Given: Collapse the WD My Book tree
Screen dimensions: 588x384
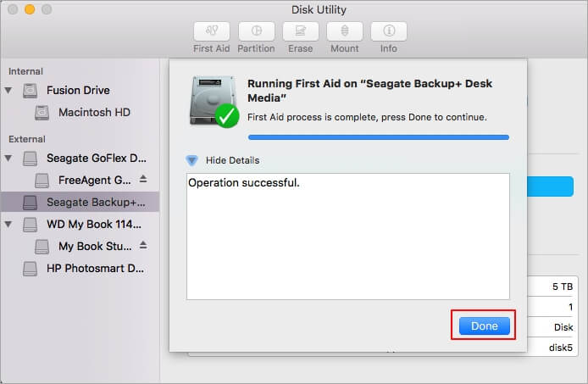Looking at the screenshot, I should click(x=9, y=225).
